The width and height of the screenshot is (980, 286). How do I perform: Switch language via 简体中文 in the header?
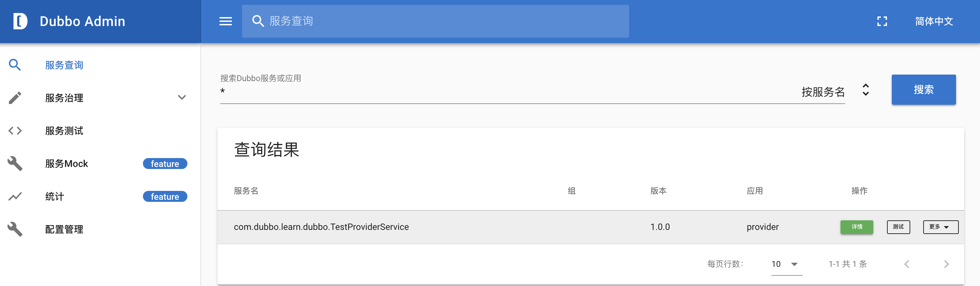933,21
